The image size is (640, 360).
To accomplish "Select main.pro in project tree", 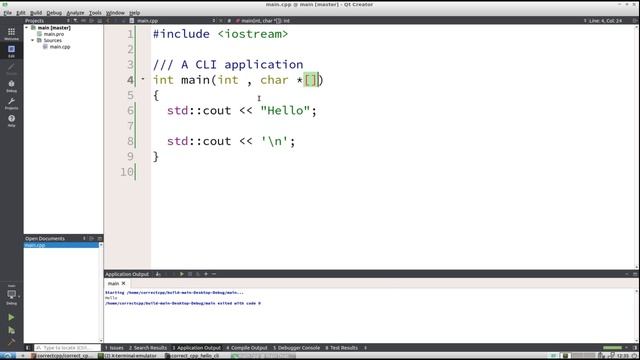I will [53, 34].
